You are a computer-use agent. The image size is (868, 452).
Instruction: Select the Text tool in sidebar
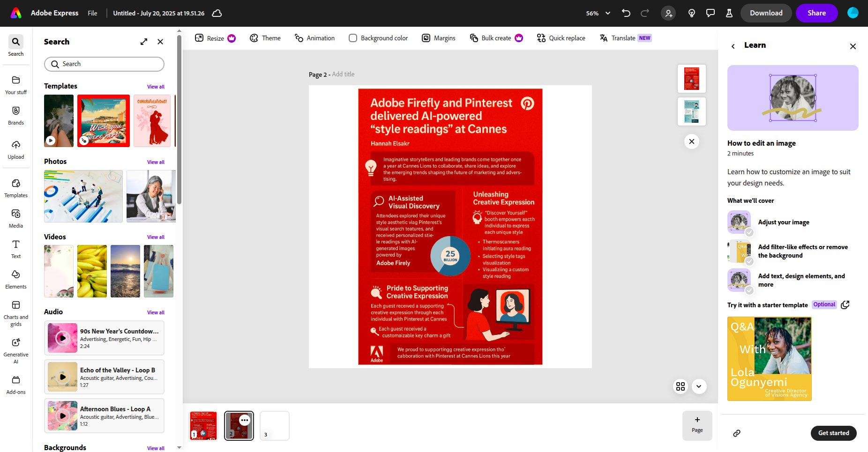click(16, 249)
